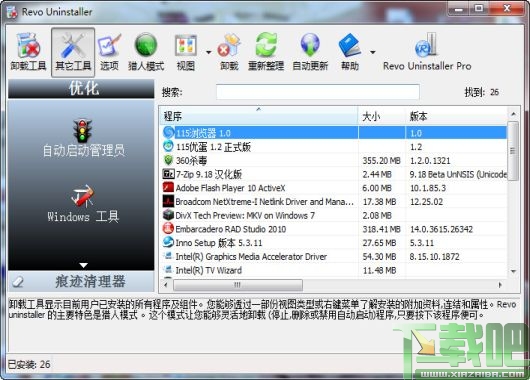The width and height of the screenshot is (530, 380).
Task: Sort by the 程序 column header
Action: click(259, 117)
